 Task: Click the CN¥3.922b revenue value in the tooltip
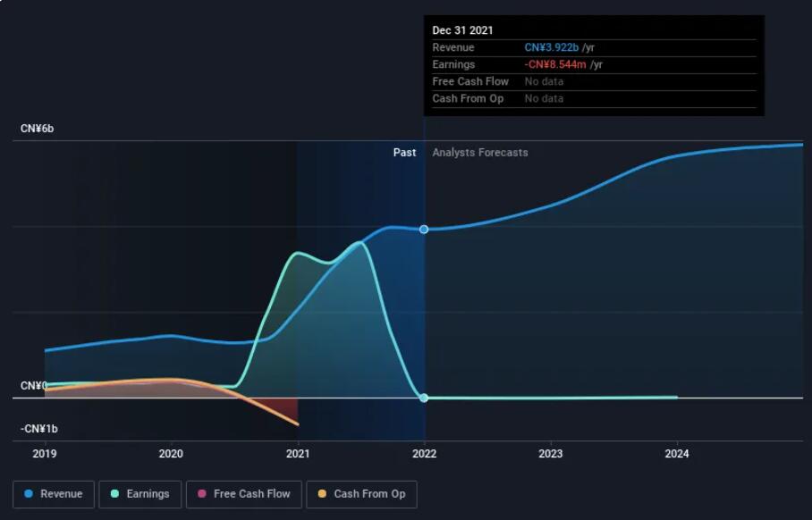click(552, 47)
